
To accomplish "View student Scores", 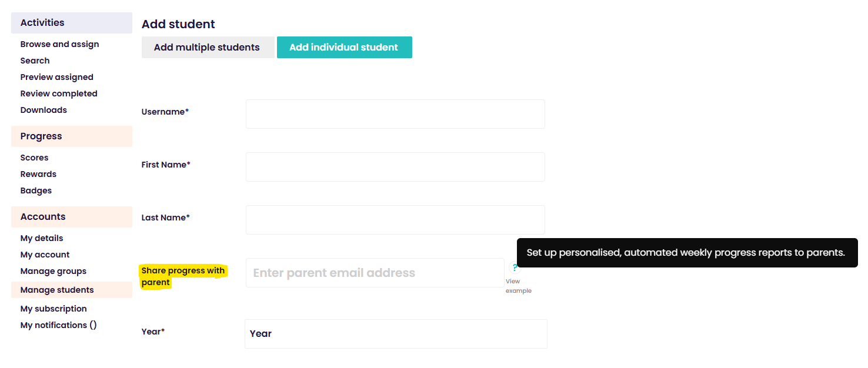I will (34, 158).
